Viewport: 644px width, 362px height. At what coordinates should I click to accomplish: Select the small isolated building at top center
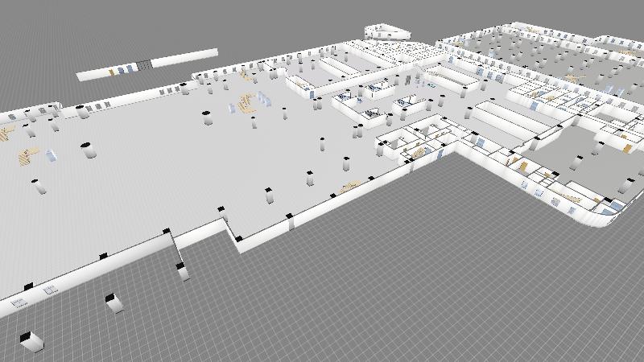click(386, 31)
